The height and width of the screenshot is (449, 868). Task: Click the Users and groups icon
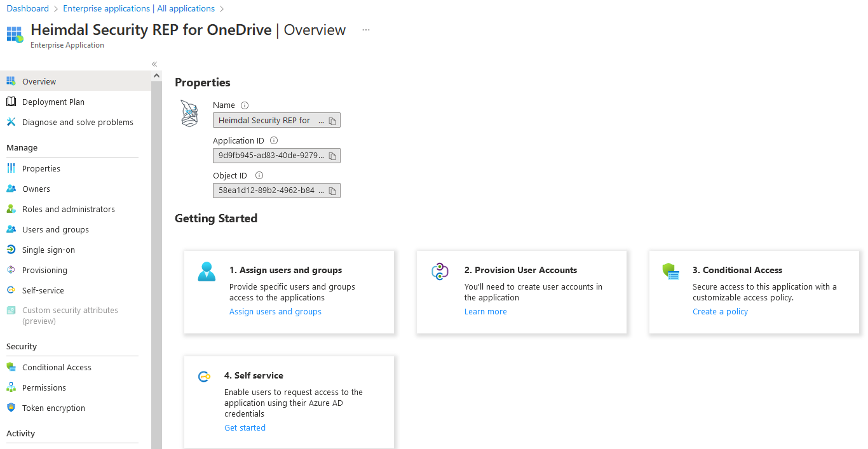[11, 229]
